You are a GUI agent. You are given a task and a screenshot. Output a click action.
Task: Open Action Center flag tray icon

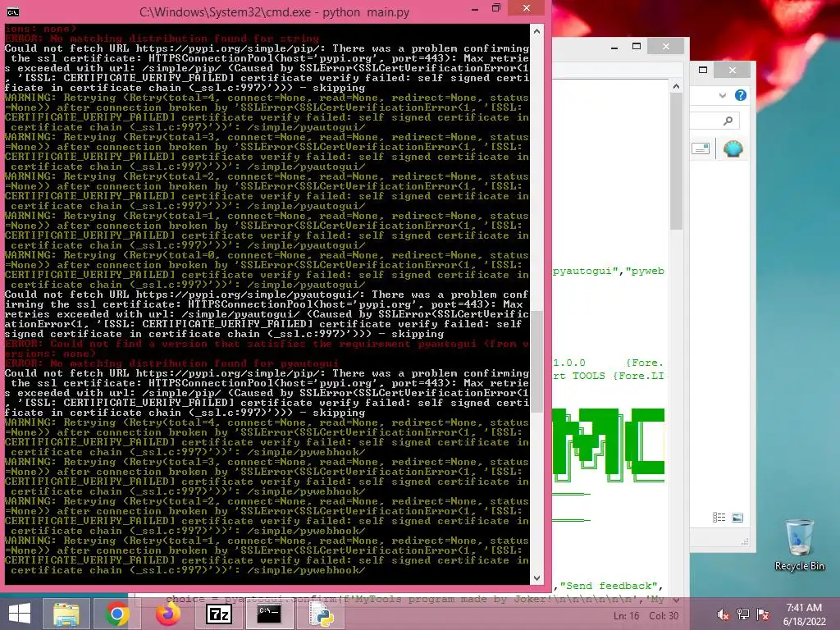click(763, 614)
